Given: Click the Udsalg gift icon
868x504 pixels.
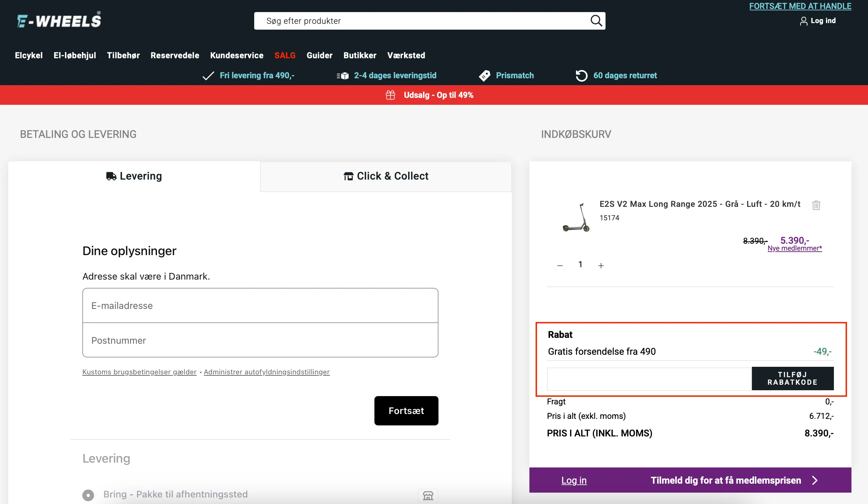Looking at the screenshot, I should (x=390, y=95).
